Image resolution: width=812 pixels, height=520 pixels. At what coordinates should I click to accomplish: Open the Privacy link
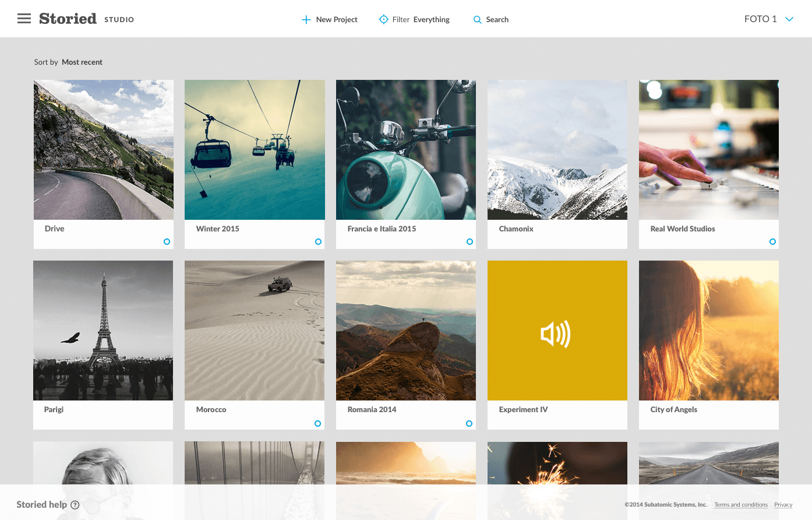(783, 505)
